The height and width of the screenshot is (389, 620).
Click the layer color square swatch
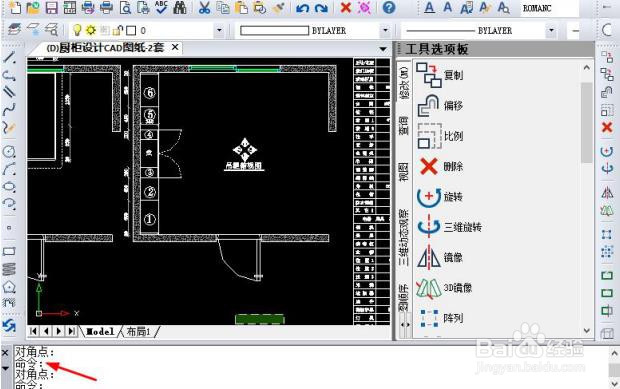pos(131,30)
